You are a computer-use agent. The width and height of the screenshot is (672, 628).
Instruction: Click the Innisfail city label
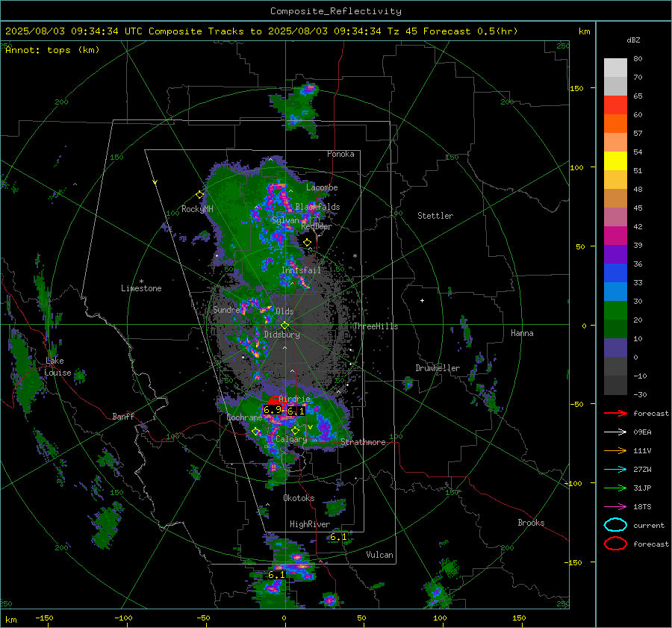301,270
